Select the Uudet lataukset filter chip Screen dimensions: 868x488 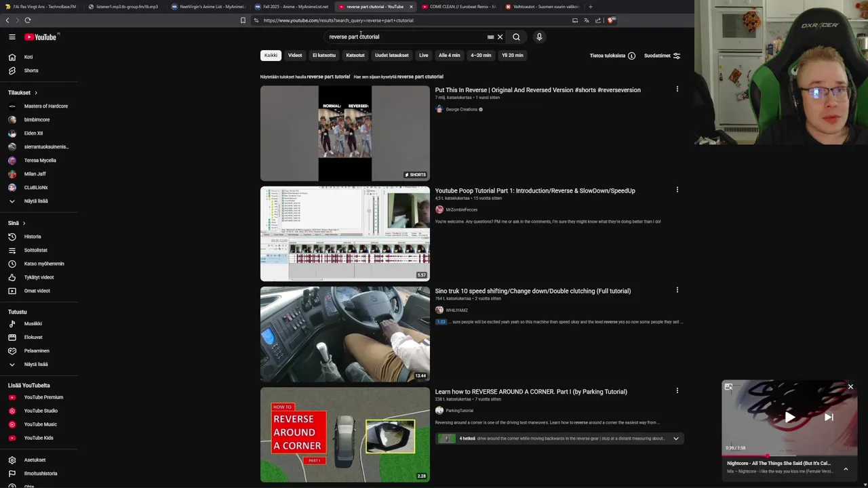[x=392, y=55]
